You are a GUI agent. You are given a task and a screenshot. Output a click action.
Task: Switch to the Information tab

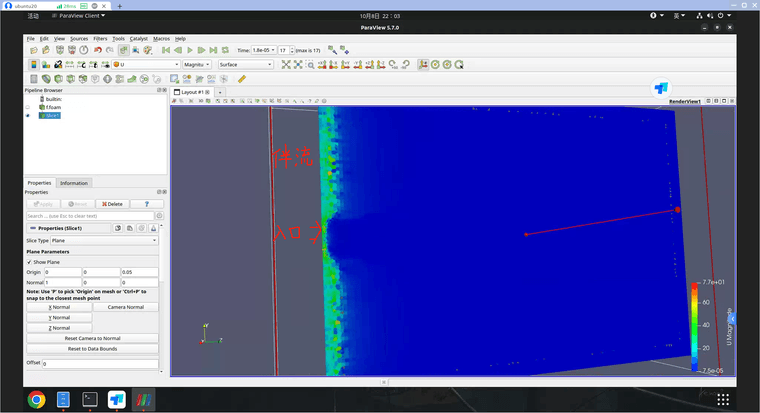tap(74, 183)
